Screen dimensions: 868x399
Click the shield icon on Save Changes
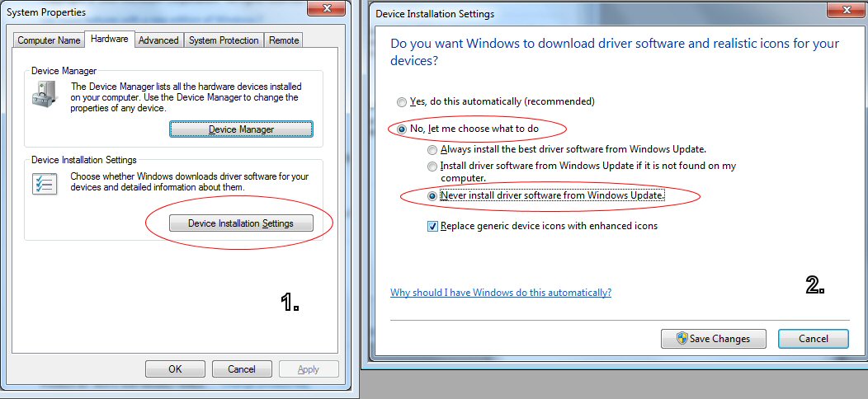tap(682, 339)
